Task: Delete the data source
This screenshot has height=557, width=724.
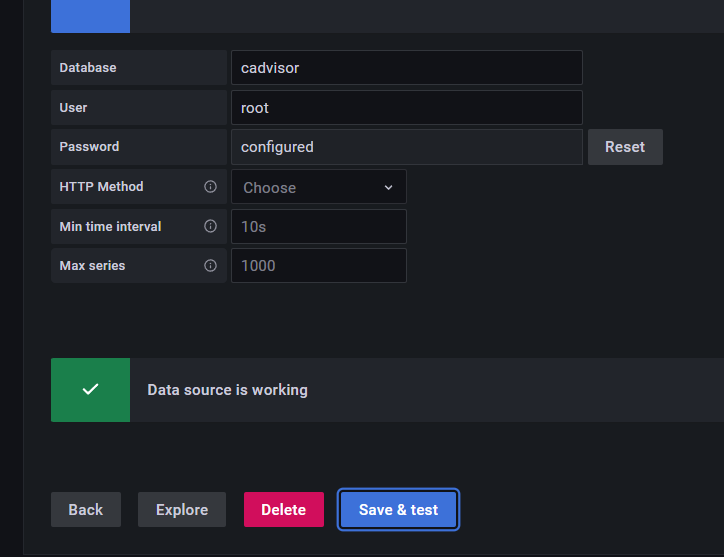Action: click(x=284, y=509)
